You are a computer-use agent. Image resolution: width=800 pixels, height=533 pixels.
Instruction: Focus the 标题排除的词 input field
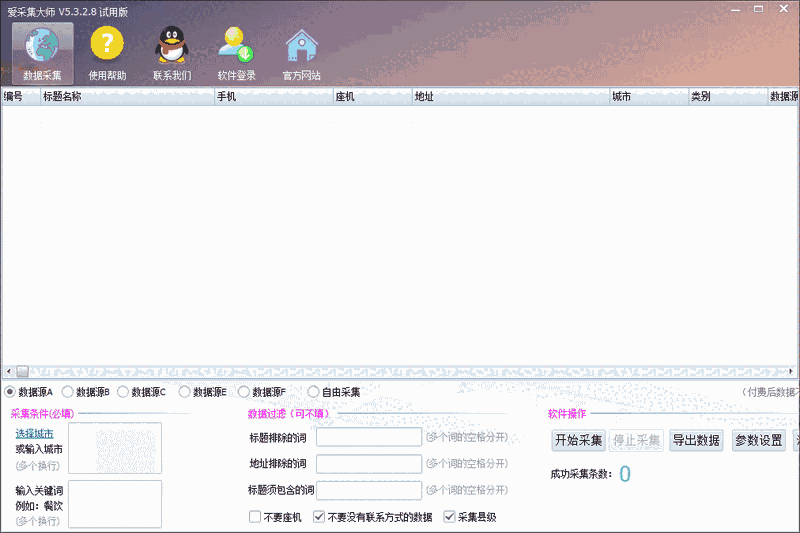(x=369, y=437)
